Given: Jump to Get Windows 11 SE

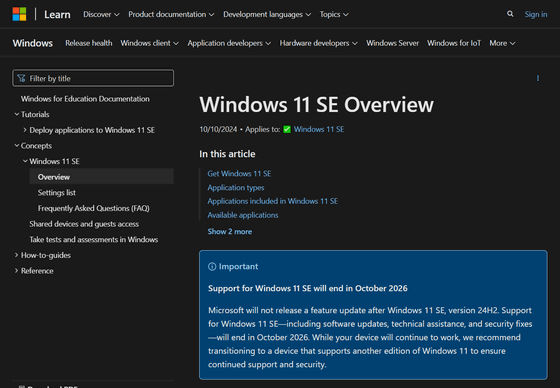Looking at the screenshot, I should [239, 174].
